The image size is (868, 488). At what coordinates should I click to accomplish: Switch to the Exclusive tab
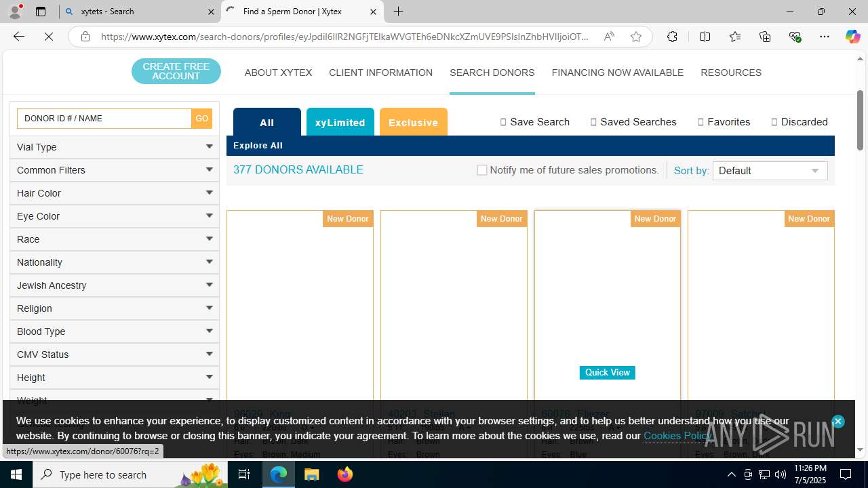tap(414, 122)
